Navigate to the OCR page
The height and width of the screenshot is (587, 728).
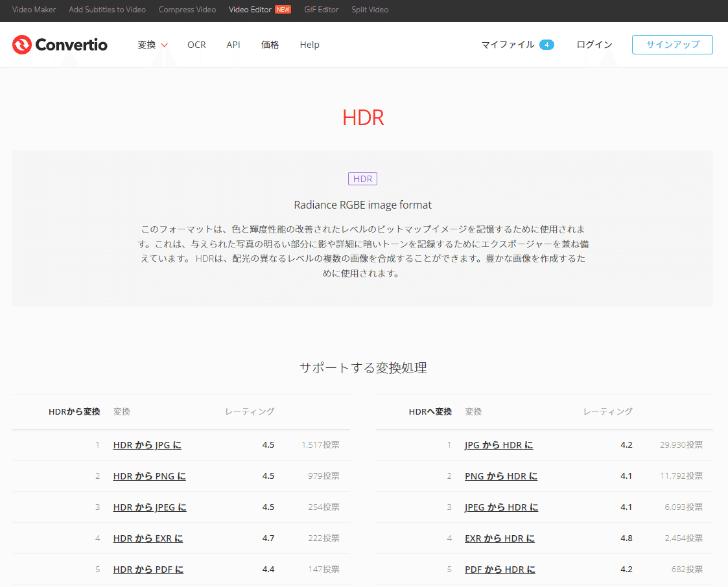[x=196, y=45]
